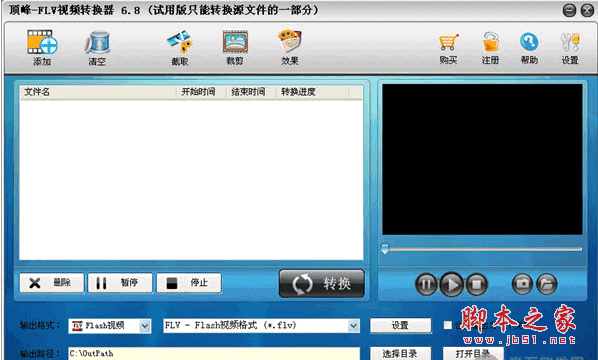Image resolution: width=598 pixels, height=360 pixels.
Task: Click the 文件名 column header
Action: click(x=98, y=92)
